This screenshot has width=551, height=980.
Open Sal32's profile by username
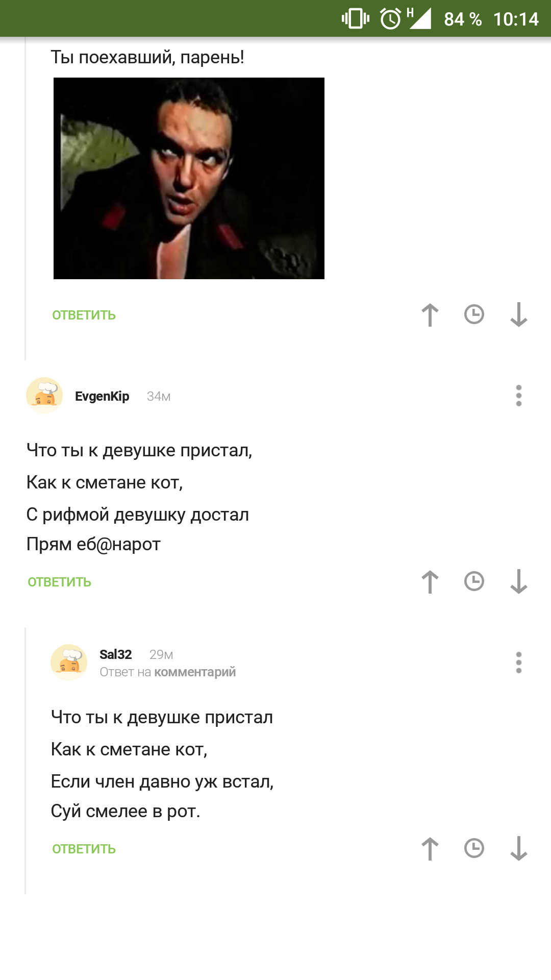click(116, 654)
